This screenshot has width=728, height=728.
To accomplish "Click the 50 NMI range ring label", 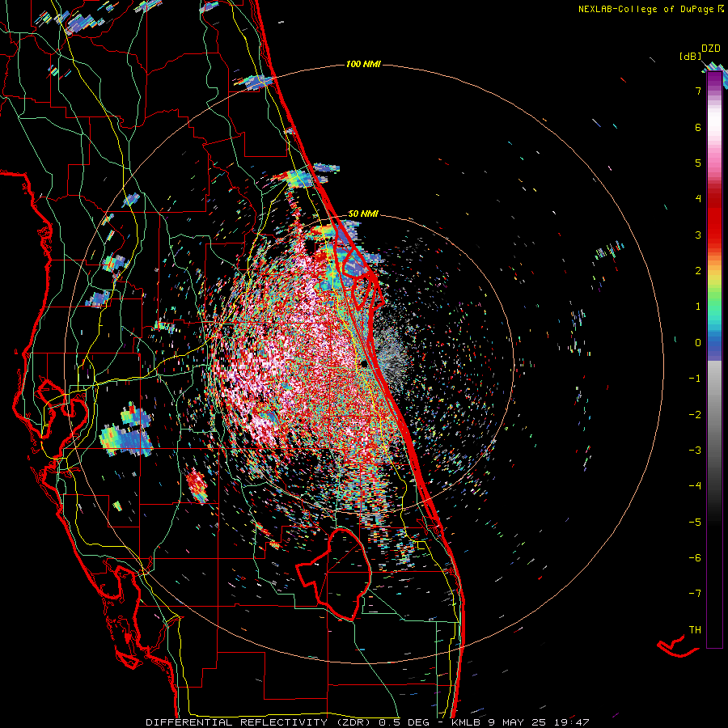I will click(x=363, y=214).
